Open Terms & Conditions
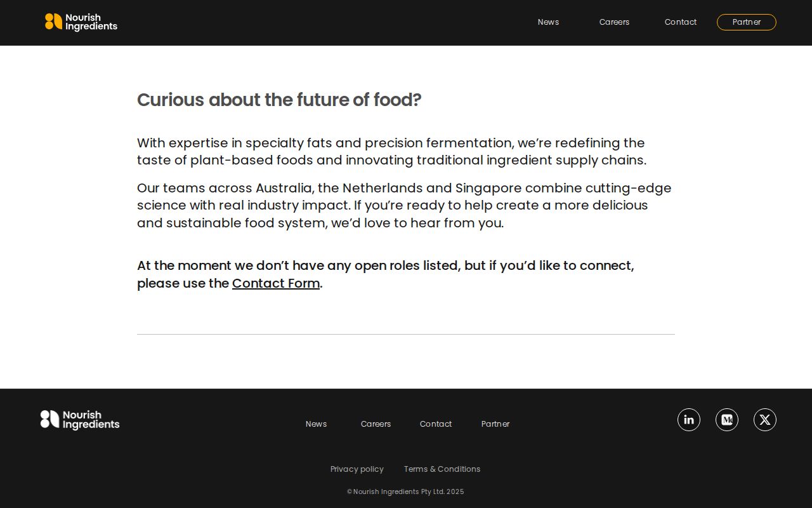This screenshot has width=812, height=508. (442, 469)
